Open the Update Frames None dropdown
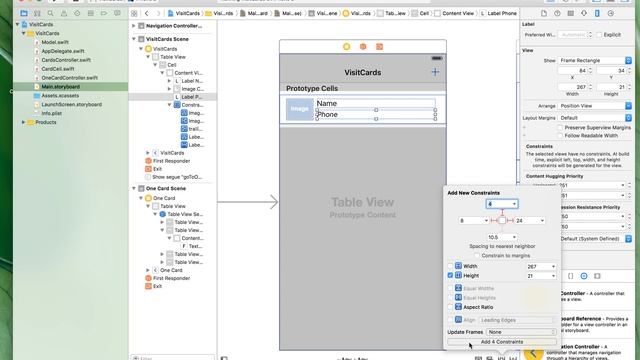This screenshot has width=640, height=360. pos(522,332)
